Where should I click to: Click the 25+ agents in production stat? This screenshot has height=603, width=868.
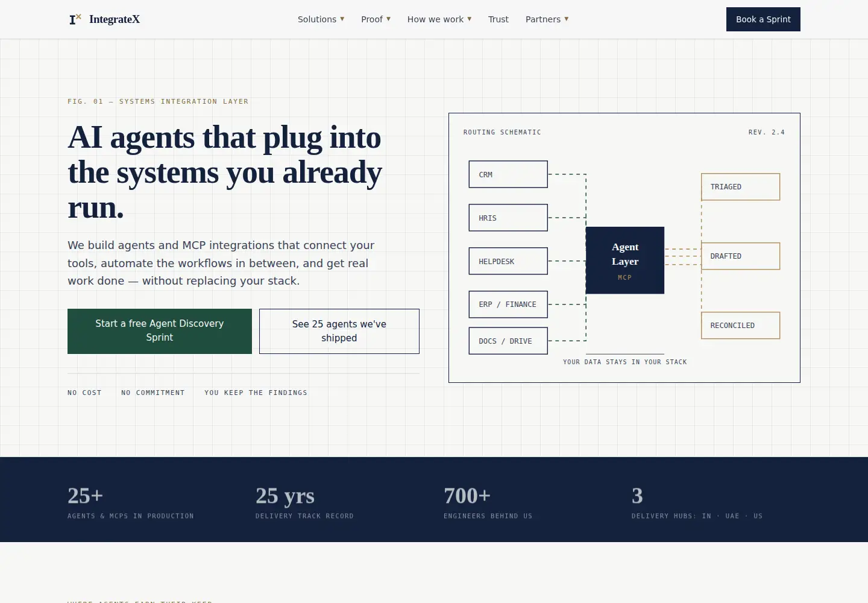click(131, 502)
